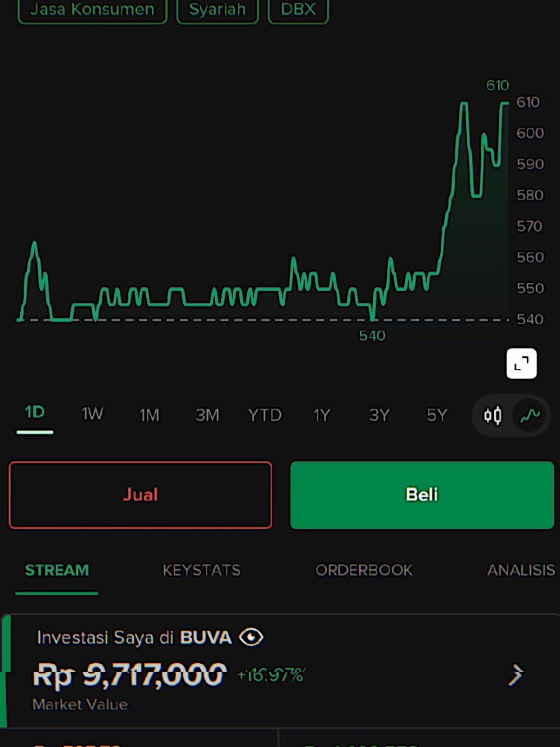Open the ORDERBOOK tab
This screenshot has width=560, height=747.
[364, 570]
